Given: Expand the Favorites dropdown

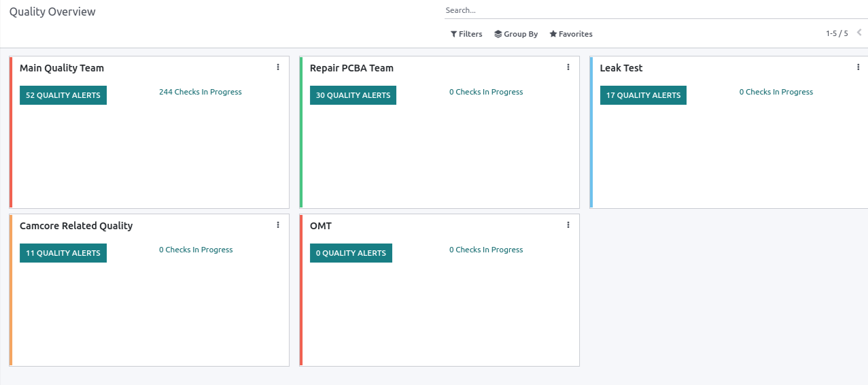Looking at the screenshot, I should 571,34.
